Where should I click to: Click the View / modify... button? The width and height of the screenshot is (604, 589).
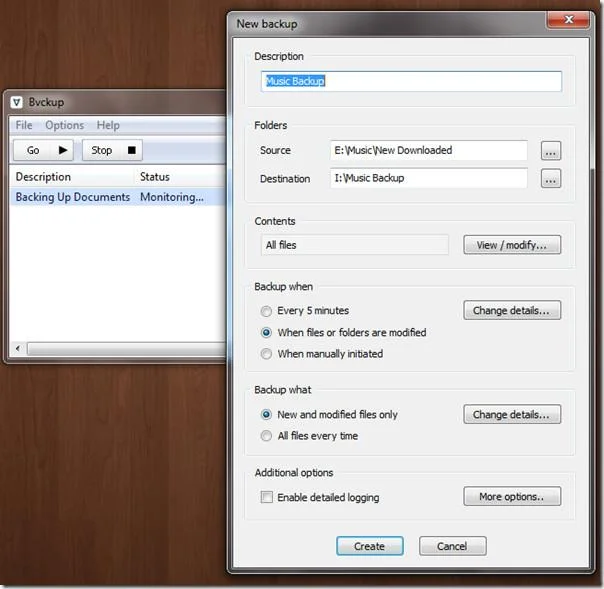click(x=512, y=245)
